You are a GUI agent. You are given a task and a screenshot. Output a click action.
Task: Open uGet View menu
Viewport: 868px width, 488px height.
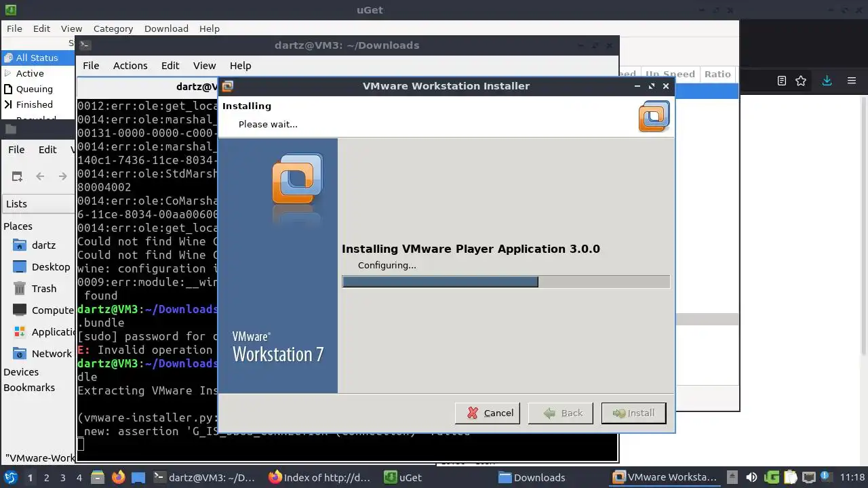pyautogui.click(x=71, y=28)
